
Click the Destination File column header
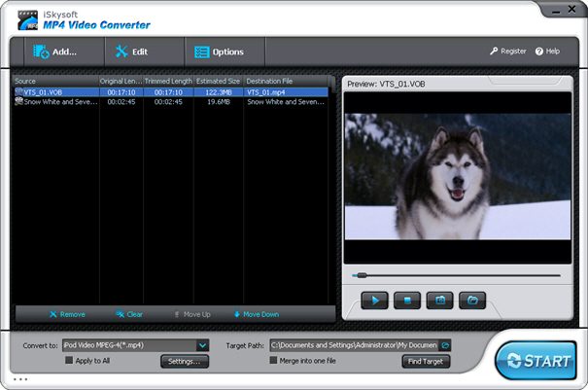286,81
